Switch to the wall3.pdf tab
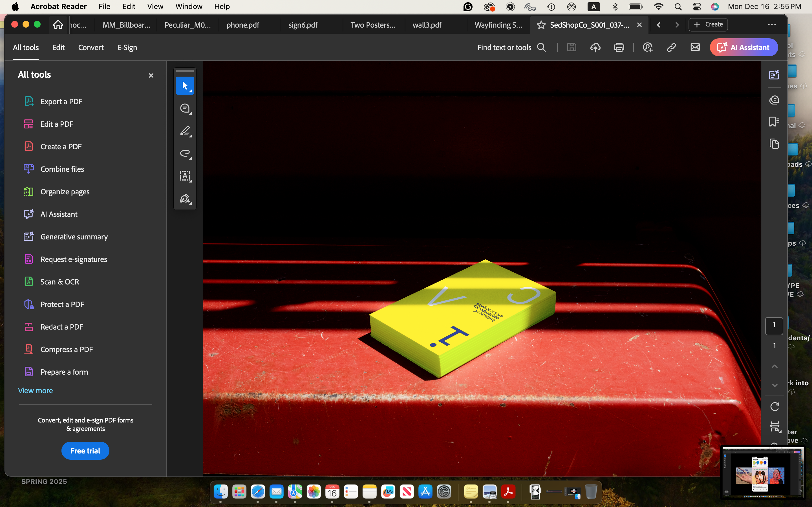This screenshot has width=812, height=507. pos(427,25)
